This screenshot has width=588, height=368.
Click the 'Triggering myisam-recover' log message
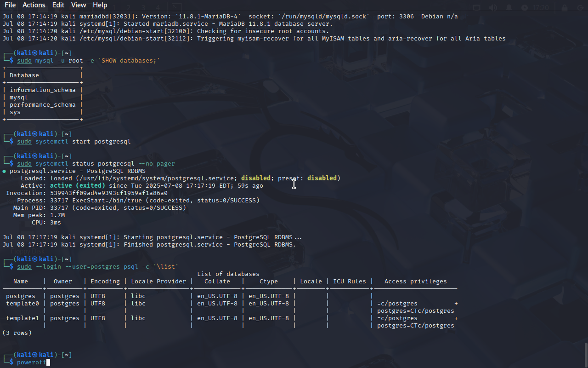[351, 39]
